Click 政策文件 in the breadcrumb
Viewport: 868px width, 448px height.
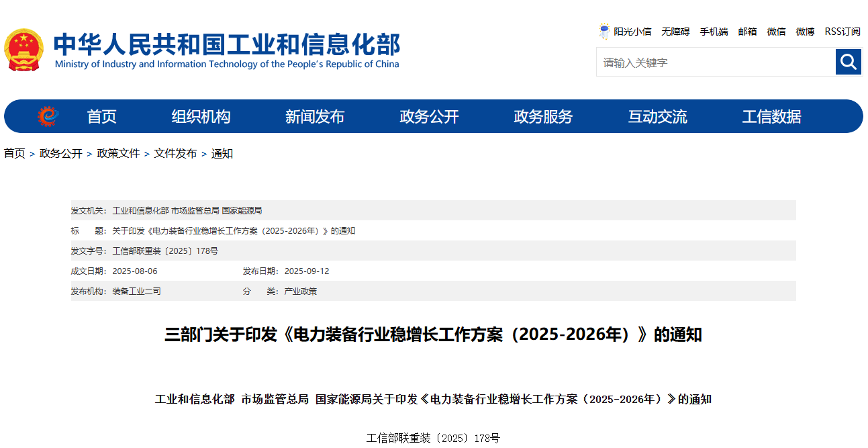pos(118,154)
